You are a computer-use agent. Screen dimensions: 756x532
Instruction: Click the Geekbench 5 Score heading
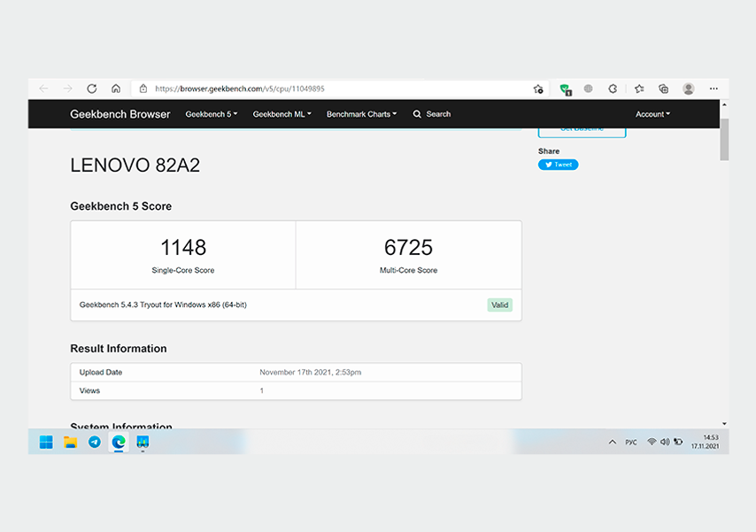pyautogui.click(x=121, y=206)
